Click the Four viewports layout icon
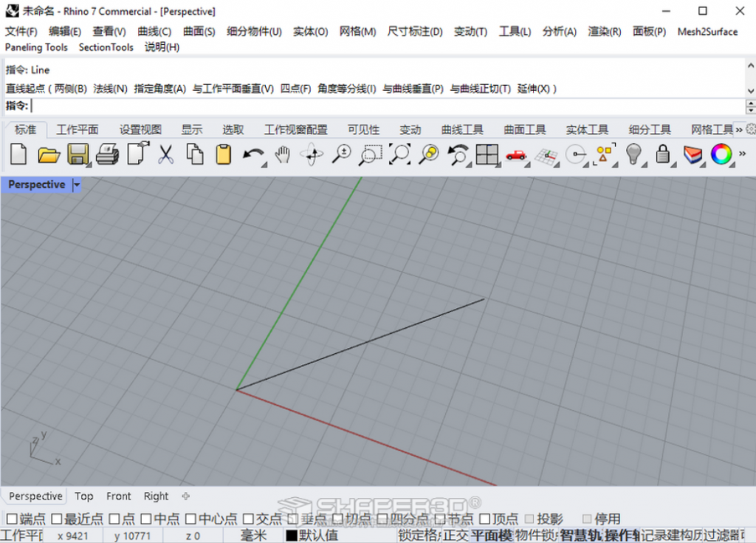 (487, 154)
